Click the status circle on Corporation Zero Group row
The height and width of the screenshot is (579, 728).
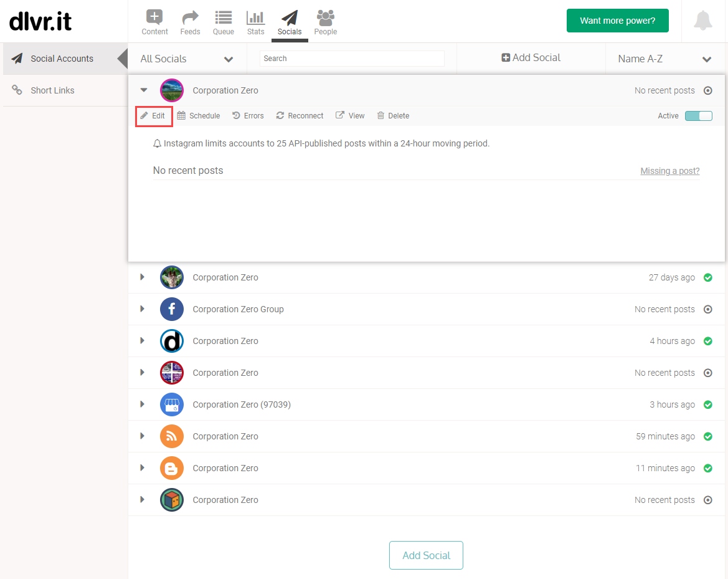coord(707,309)
